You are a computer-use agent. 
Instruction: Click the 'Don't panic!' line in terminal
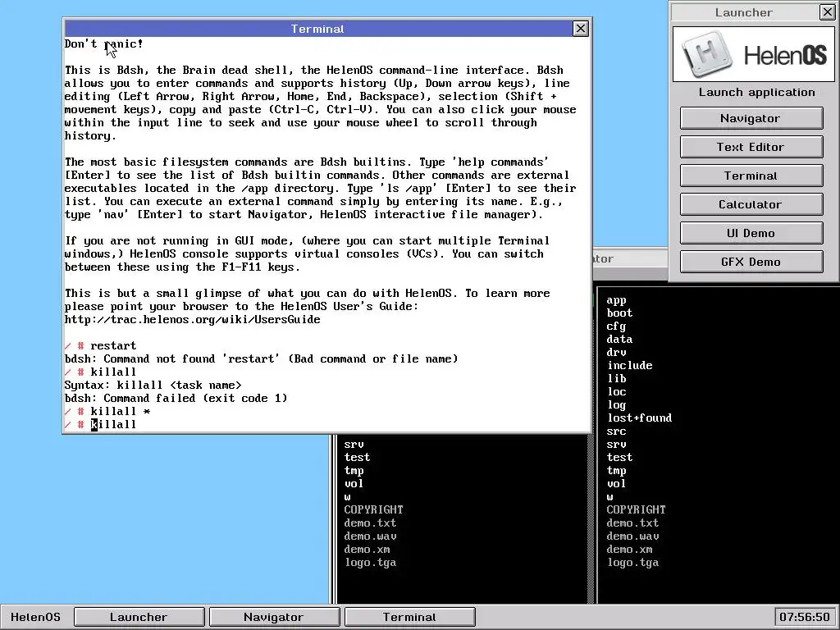(x=104, y=44)
